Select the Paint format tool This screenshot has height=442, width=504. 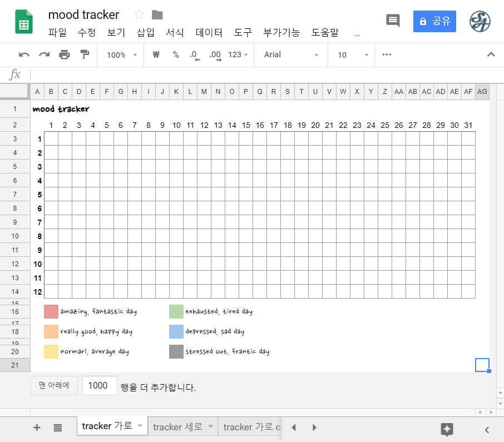pyautogui.click(x=85, y=55)
